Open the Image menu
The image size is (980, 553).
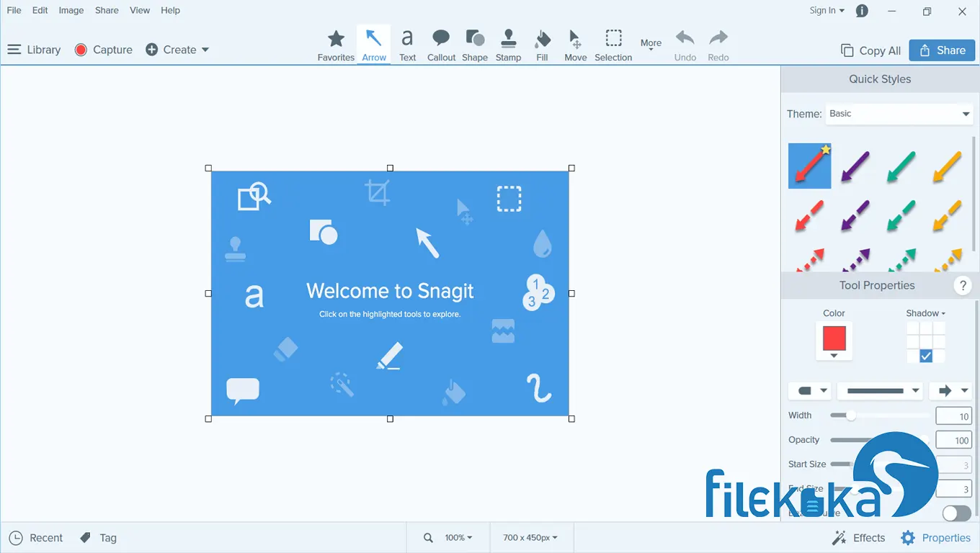click(x=71, y=11)
